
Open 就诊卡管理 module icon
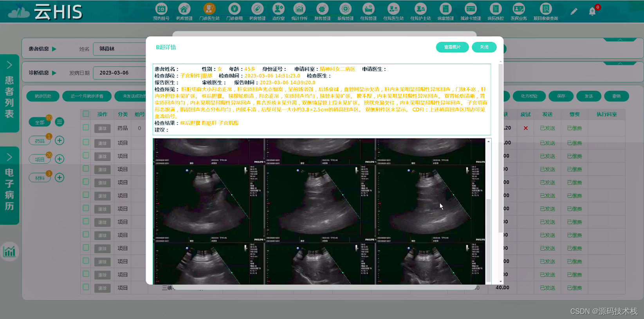pos(471,11)
